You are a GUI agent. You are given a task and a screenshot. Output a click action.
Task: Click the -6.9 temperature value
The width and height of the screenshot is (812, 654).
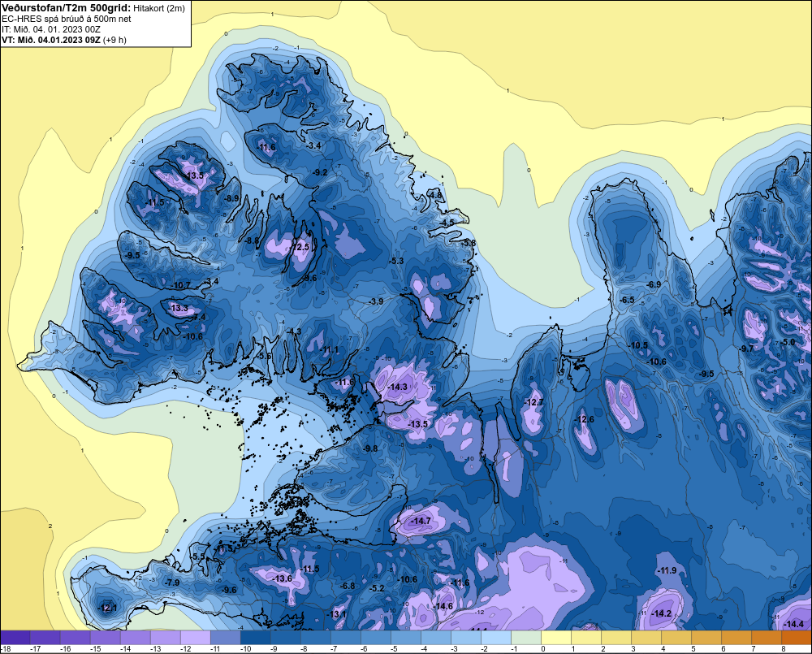[654, 285]
